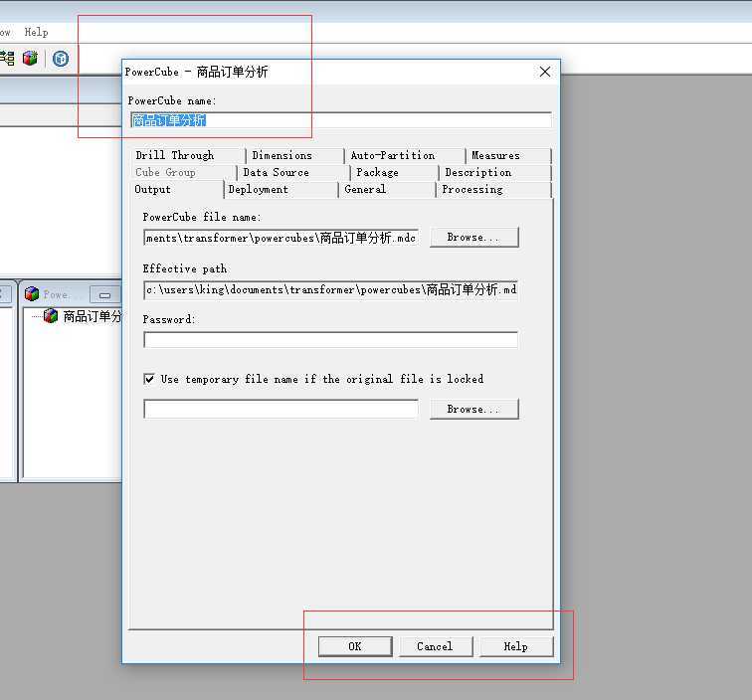Click the colored cube toolbar icon

click(x=30, y=59)
